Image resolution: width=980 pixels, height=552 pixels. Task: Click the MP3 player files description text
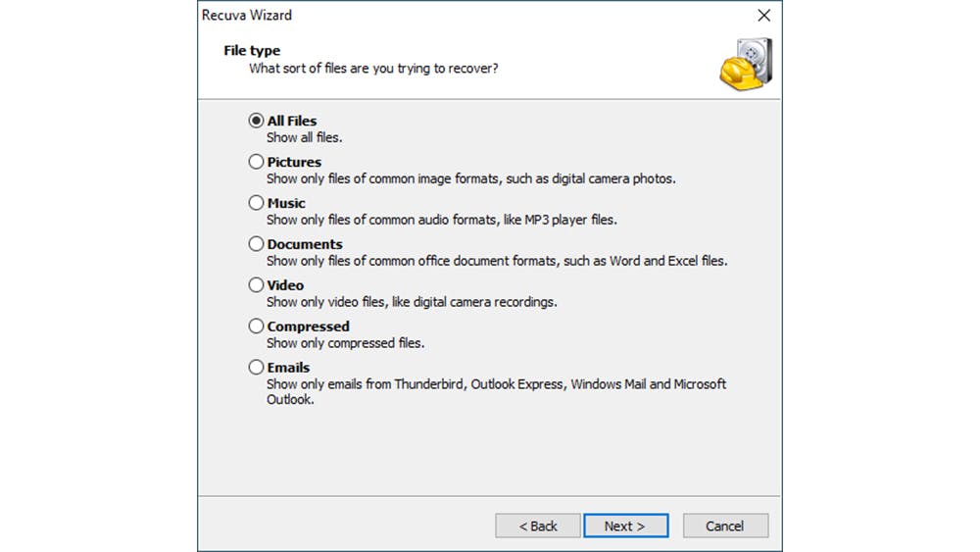tap(441, 221)
